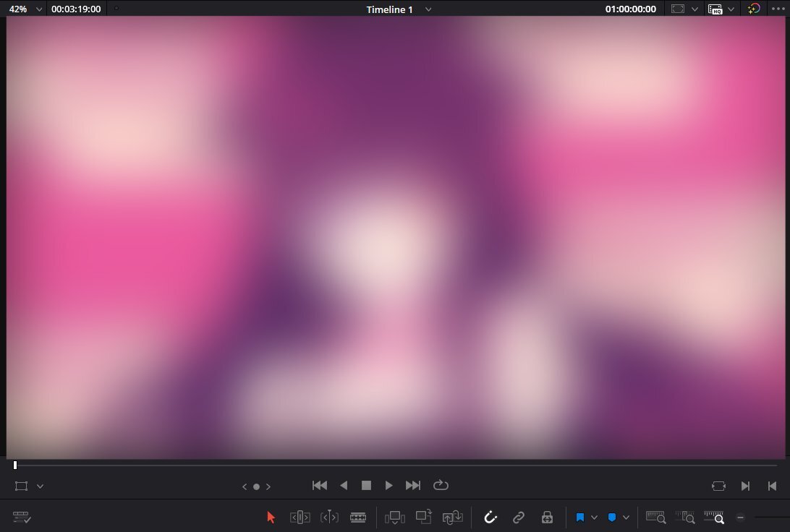Go to the next clip edit
790x532 pixels.
(x=746, y=486)
